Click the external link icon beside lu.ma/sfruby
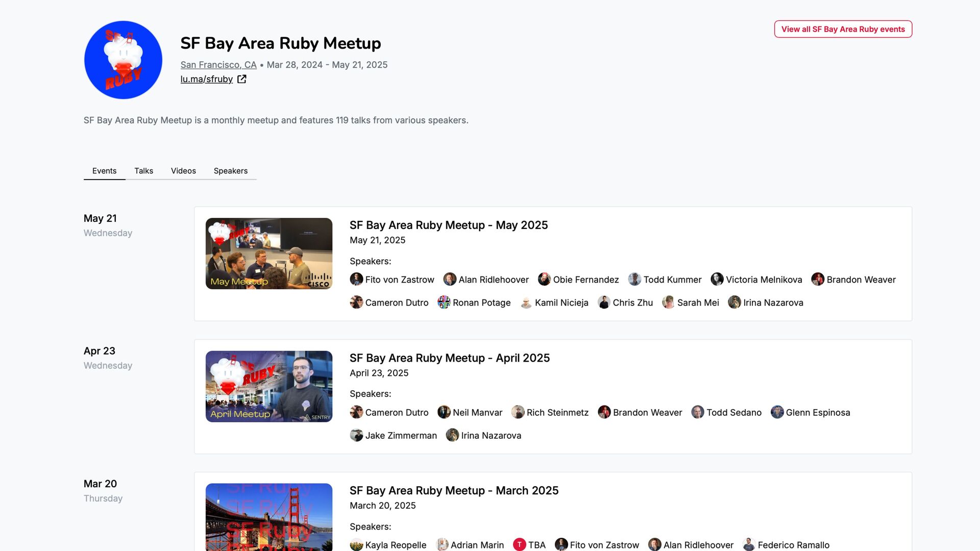This screenshot has height=551, width=980. (x=242, y=79)
